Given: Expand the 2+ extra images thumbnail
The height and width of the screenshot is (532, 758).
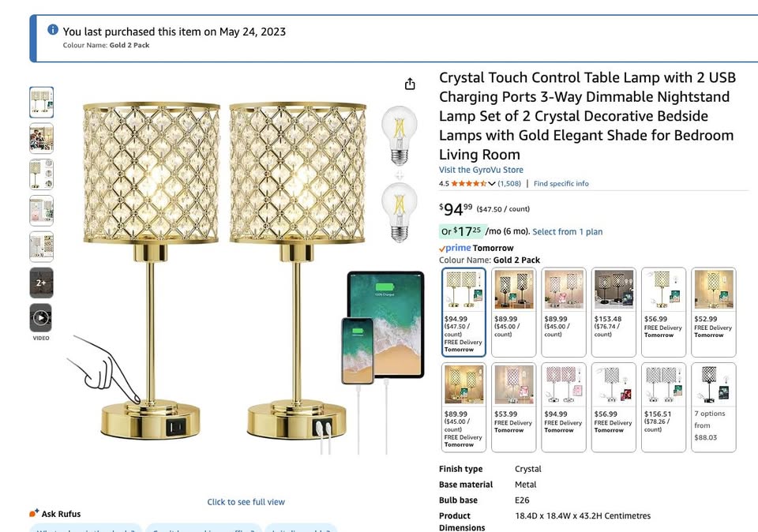Looking at the screenshot, I should click(x=41, y=283).
